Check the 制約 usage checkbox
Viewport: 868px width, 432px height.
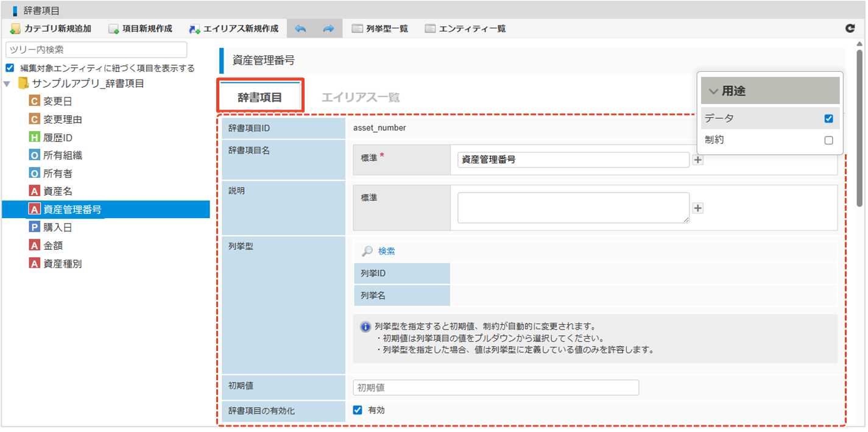click(x=828, y=140)
